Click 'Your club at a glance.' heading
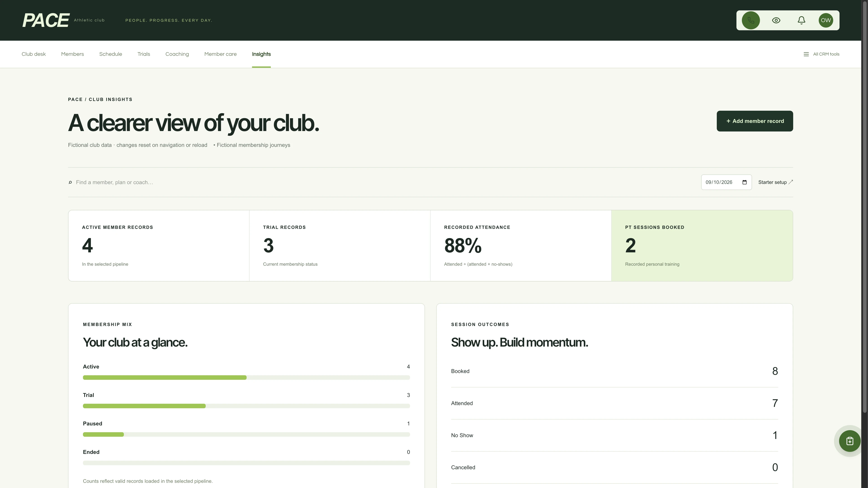Viewport: 868px width, 488px height. 135,342
